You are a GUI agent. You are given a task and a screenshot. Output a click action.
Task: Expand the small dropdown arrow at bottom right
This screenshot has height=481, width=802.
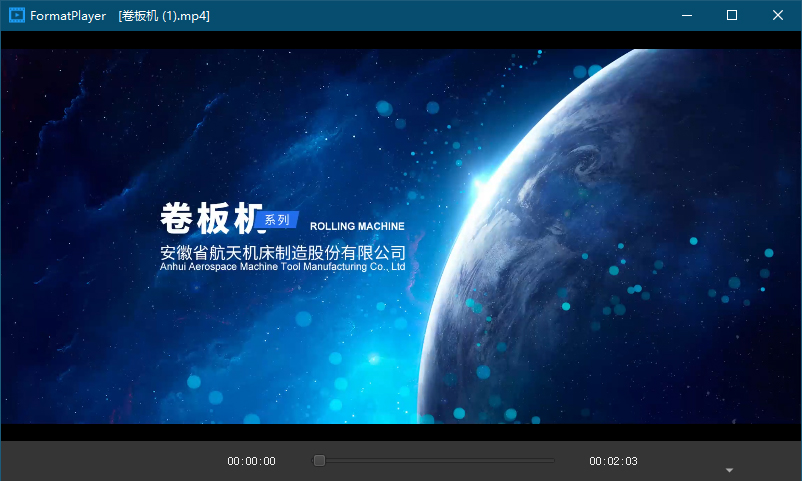pyautogui.click(x=729, y=470)
